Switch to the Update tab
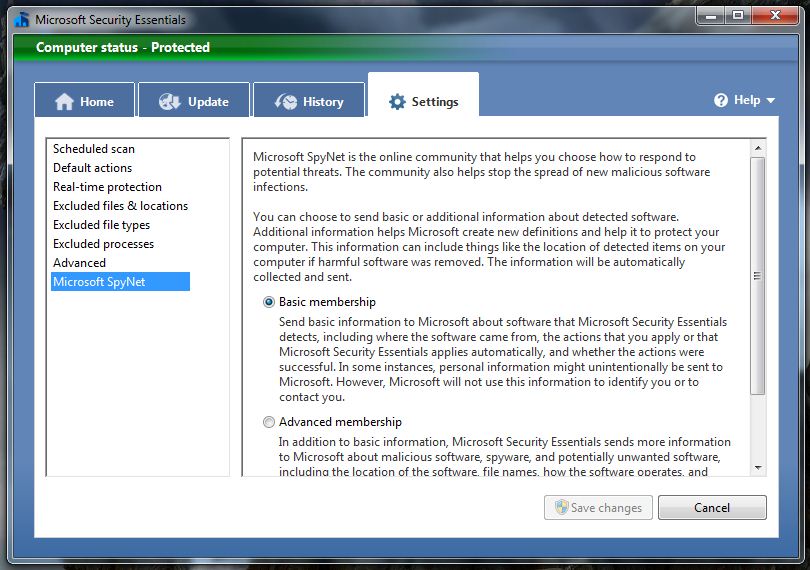 (194, 99)
